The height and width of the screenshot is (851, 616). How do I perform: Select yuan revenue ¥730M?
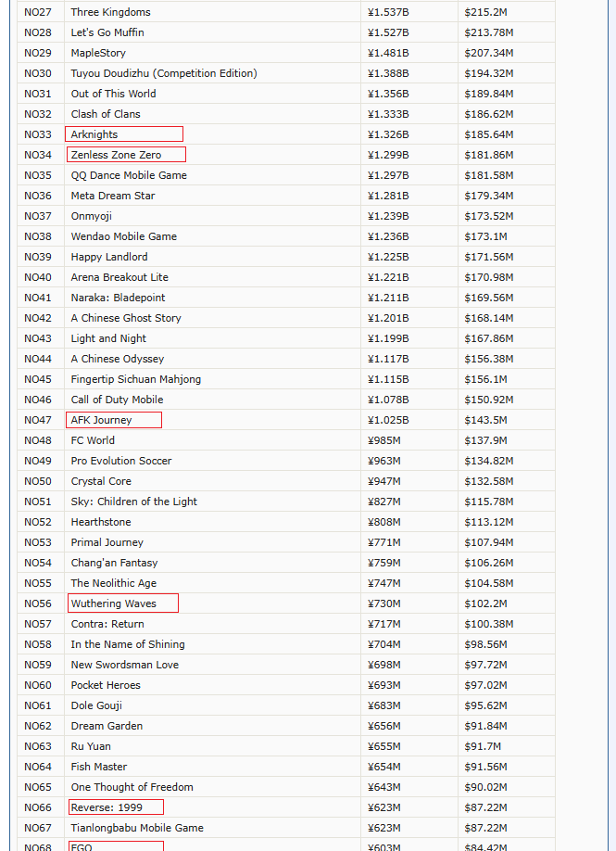383,603
